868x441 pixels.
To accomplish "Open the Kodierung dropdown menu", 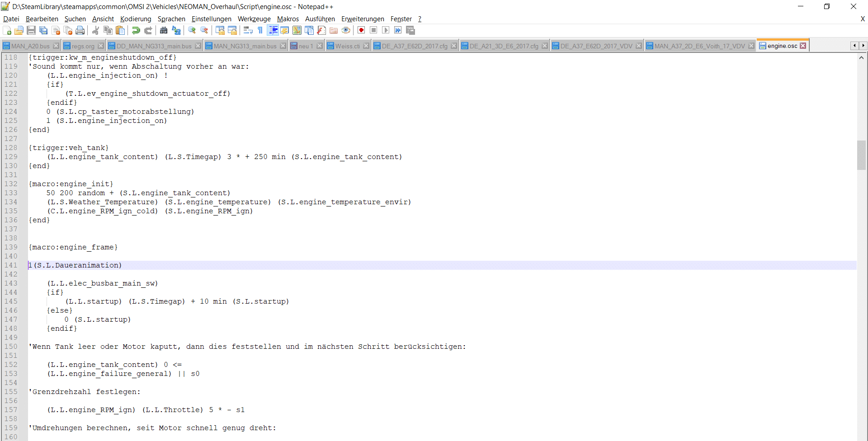I will click(x=136, y=19).
